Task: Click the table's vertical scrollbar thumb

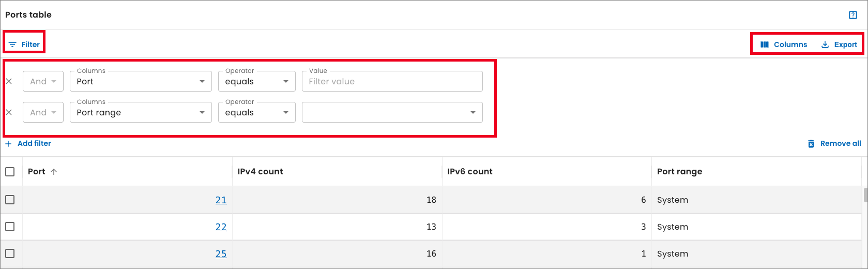Action: (x=865, y=195)
